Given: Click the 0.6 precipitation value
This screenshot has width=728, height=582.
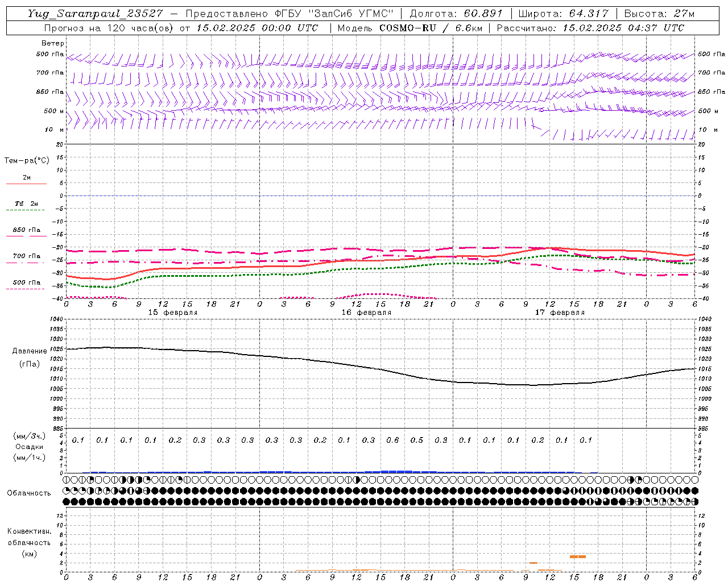Looking at the screenshot, I should pyautogui.click(x=392, y=440).
